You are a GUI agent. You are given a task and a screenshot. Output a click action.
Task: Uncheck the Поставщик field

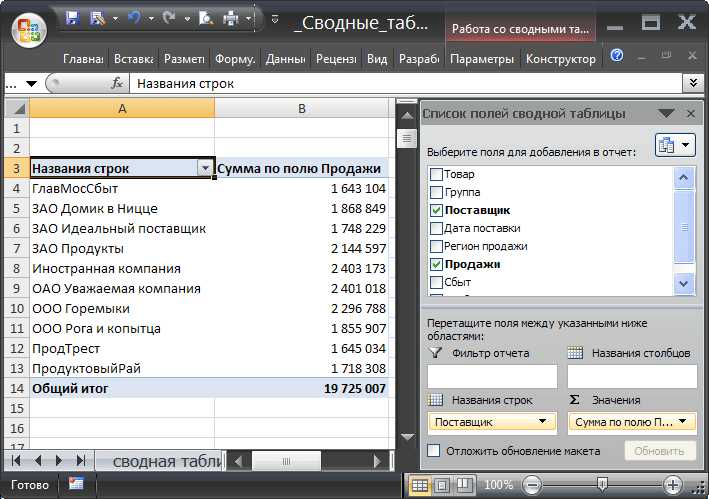tap(436, 210)
